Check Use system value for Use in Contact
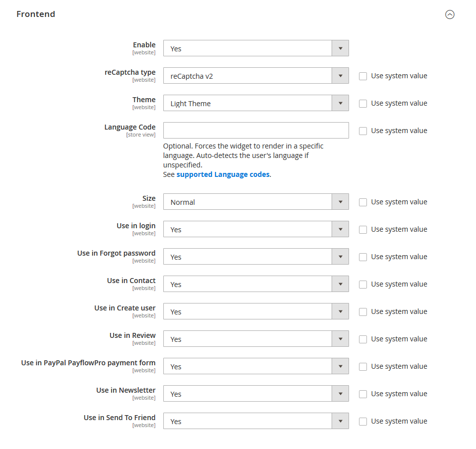This screenshot has width=476, height=449. [x=363, y=284]
